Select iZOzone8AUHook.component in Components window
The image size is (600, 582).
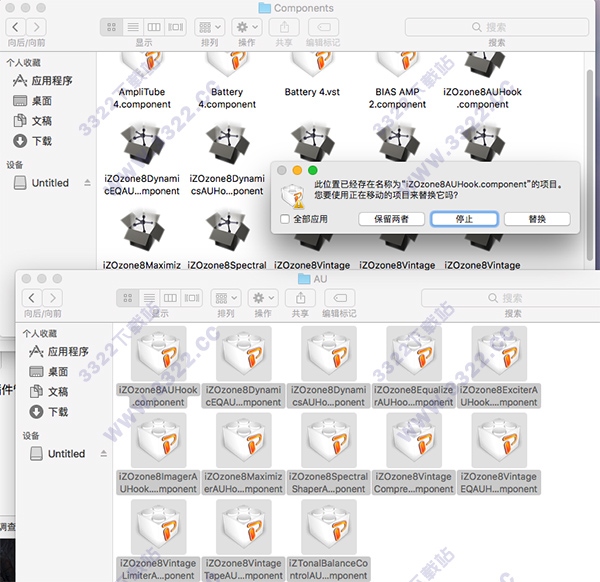[483, 81]
